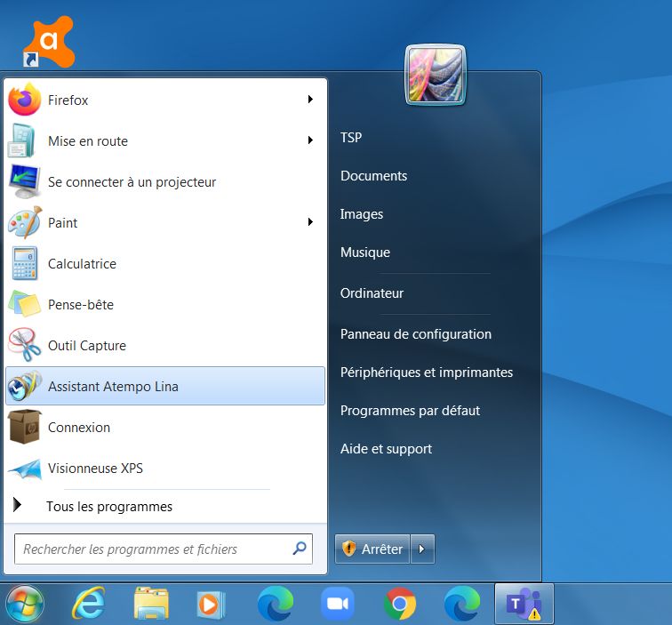Open the Musique library
The width and height of the screenshot is (672, 625).
point(365,252)
